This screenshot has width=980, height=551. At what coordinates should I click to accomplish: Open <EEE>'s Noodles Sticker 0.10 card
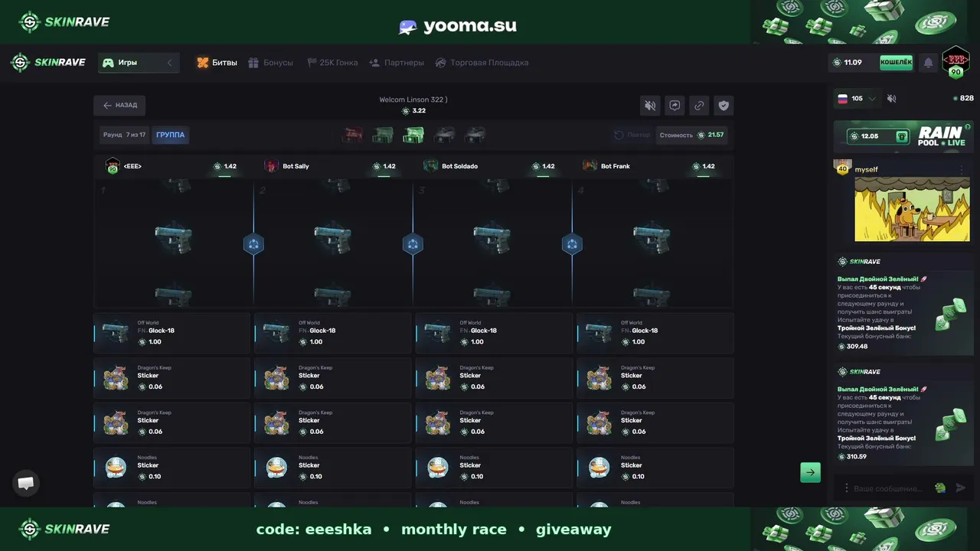point(171,468)
